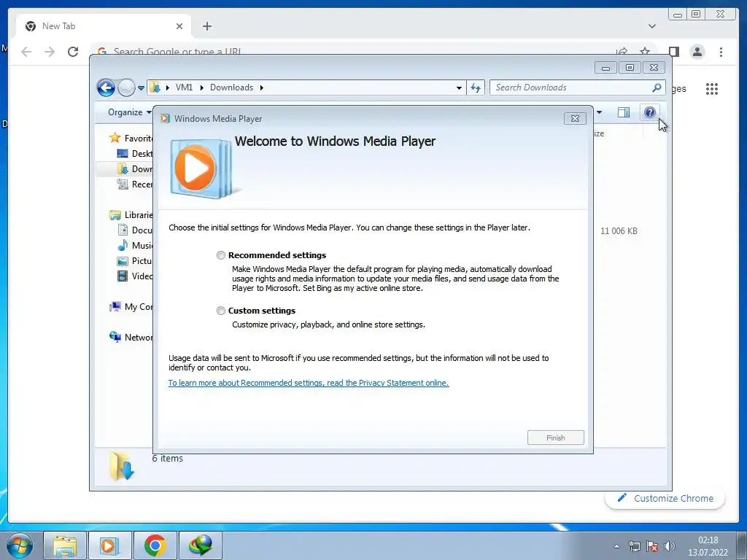This screenshot has height=560, width=747.
Task: Expand the arrow after Downloads breadcrumb
Action: (262, 87)
